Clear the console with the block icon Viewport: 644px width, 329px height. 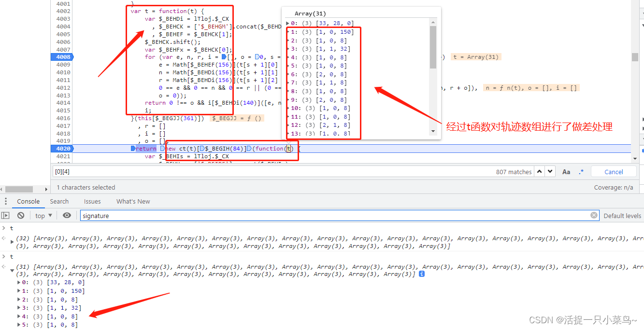21,216
